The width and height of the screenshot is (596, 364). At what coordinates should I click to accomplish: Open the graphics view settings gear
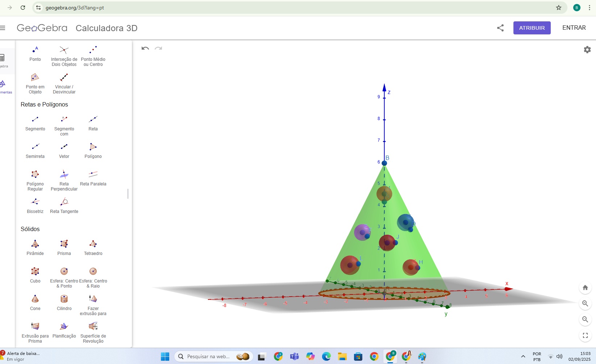click(587, 50)
